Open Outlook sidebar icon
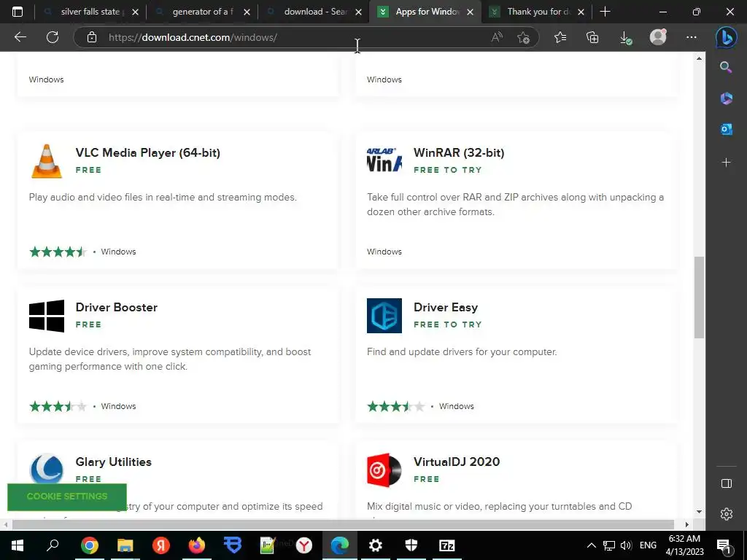Viewport: 747px width, 560px height. point(726,129)
